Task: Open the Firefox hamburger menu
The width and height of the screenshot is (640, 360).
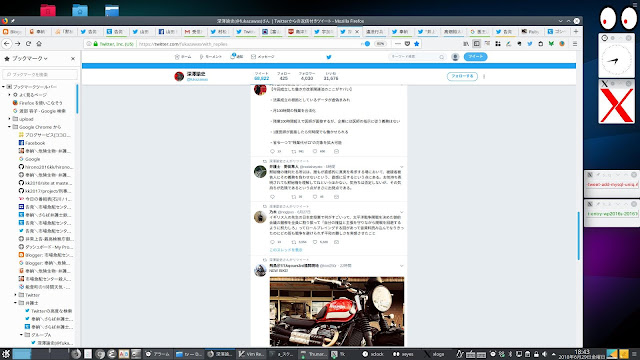Action: 575,44
